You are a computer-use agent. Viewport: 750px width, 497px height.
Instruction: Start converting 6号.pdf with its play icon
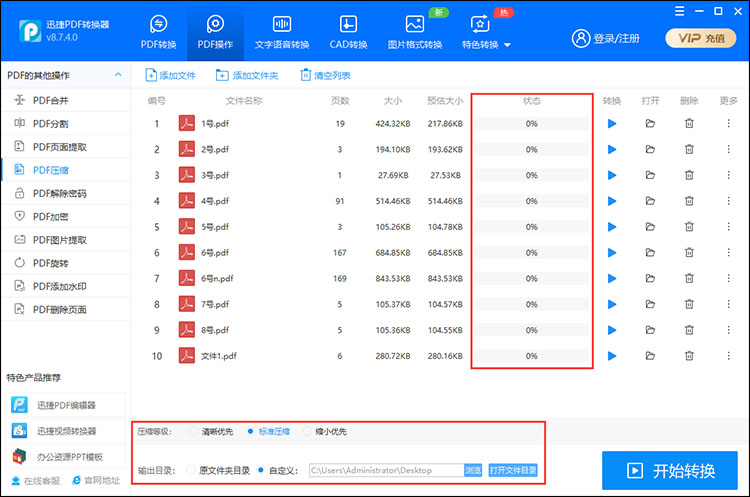(612, 253)
